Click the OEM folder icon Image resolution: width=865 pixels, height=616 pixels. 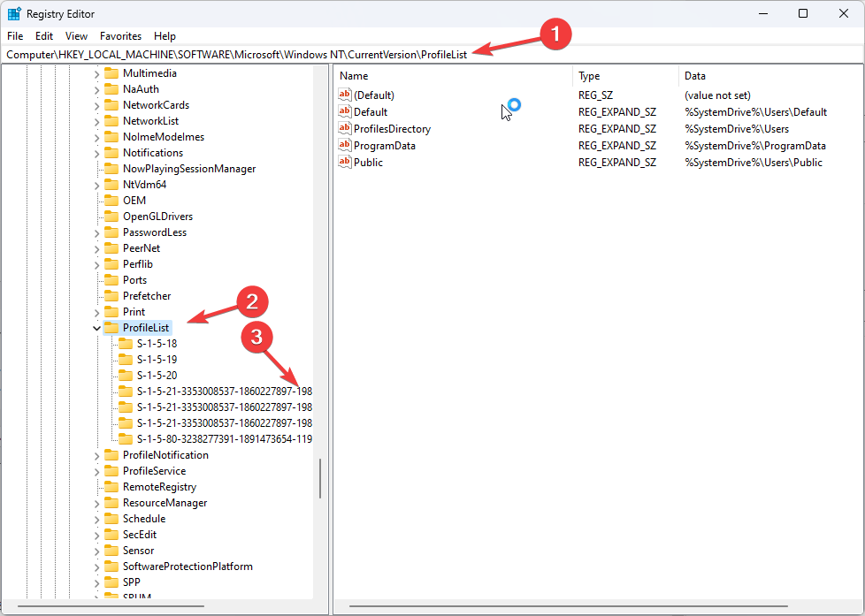111,201
